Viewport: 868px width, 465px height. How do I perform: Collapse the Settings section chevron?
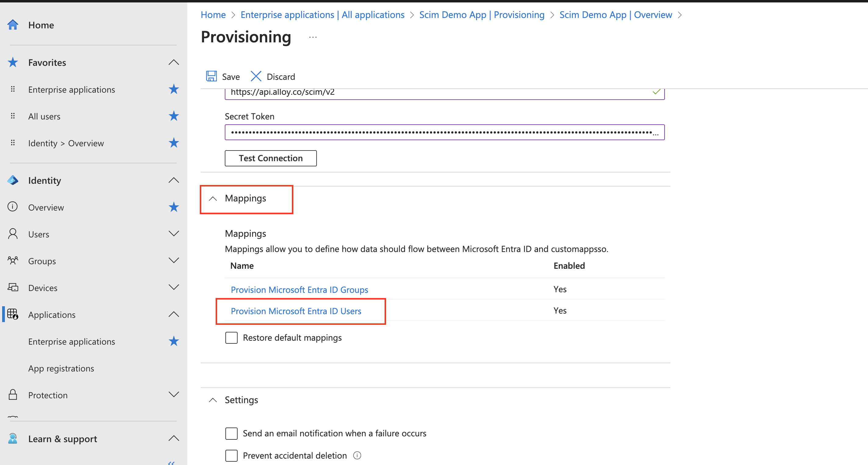213,400
